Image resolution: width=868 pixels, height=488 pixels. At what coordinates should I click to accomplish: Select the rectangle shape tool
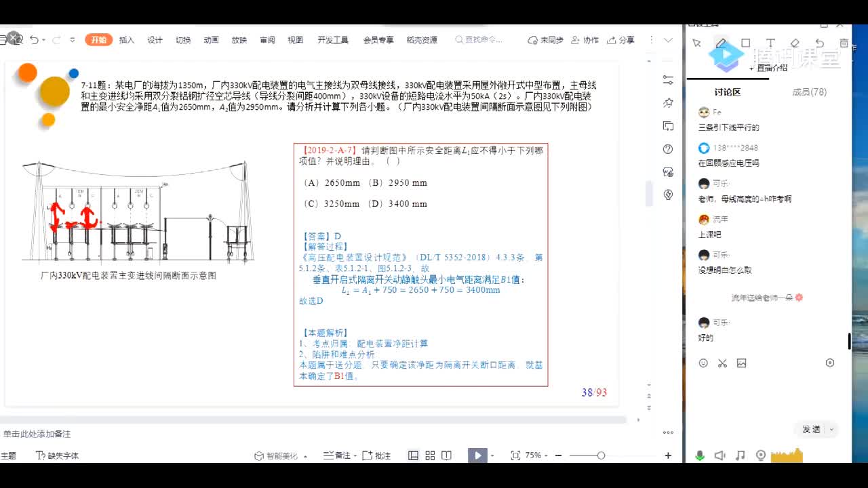point(745,43)
